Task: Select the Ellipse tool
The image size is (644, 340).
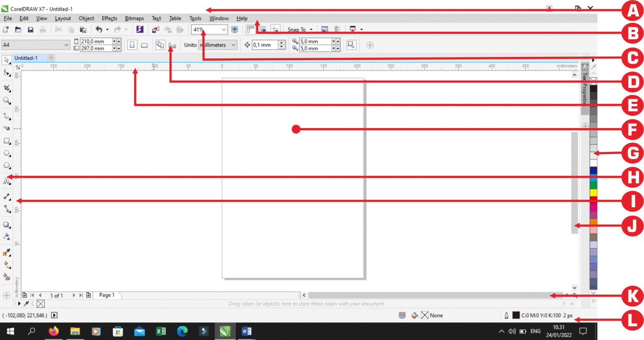Action: point(6,153)
